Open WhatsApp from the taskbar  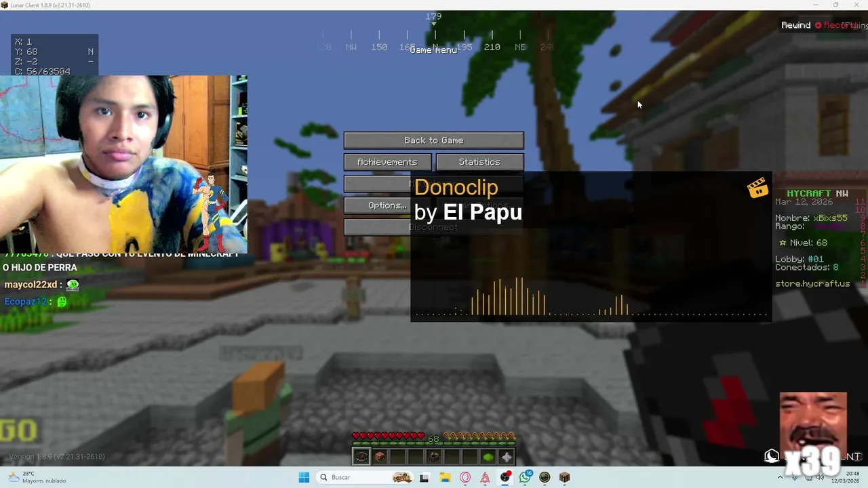[525, 477]
